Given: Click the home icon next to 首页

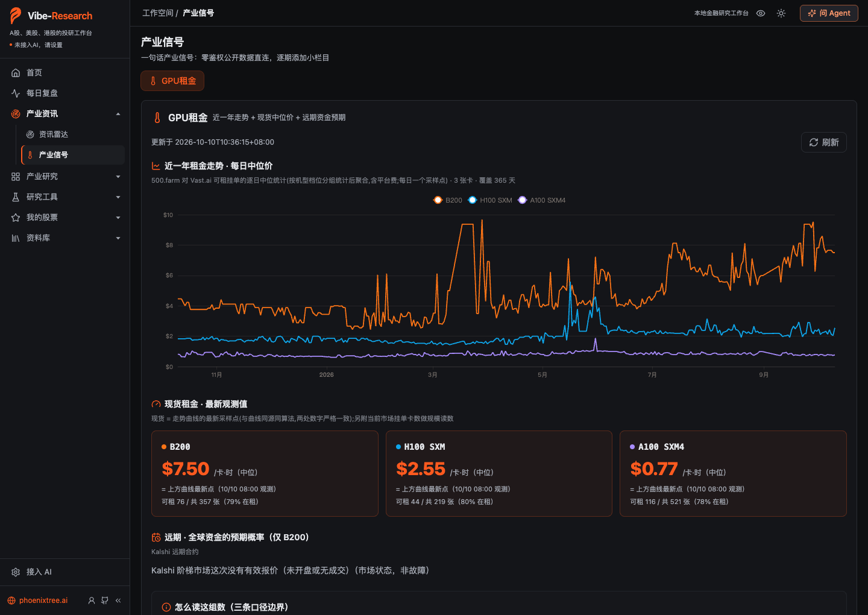Looking at the screenshot, I should coord(16,73).
